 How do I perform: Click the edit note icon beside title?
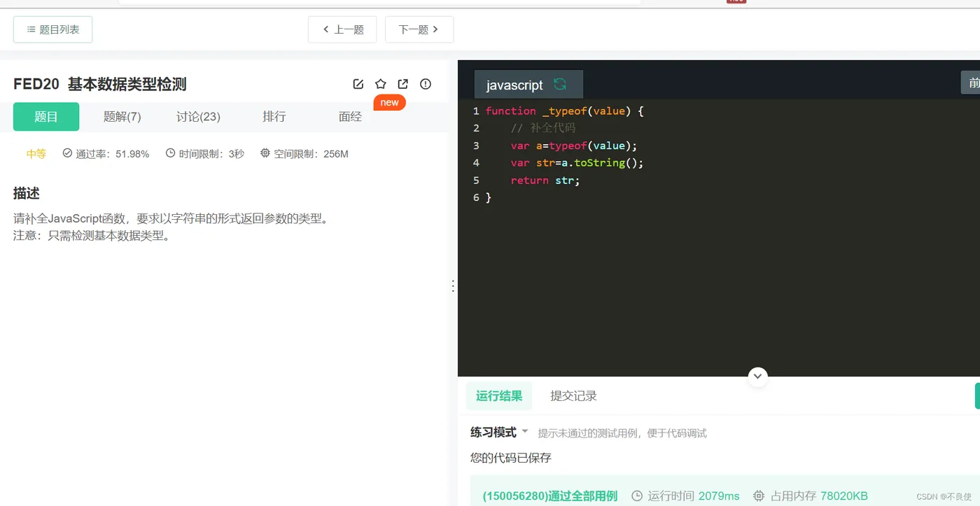tap(358, 84)
